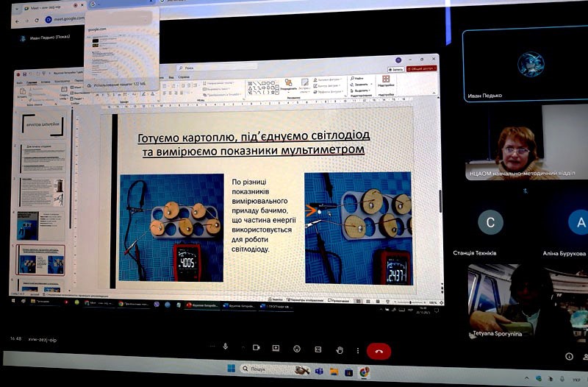The image size is (588, 387).
Task: Open Microsoft Teams from the taskbar
Action: [x=319, y=371]
